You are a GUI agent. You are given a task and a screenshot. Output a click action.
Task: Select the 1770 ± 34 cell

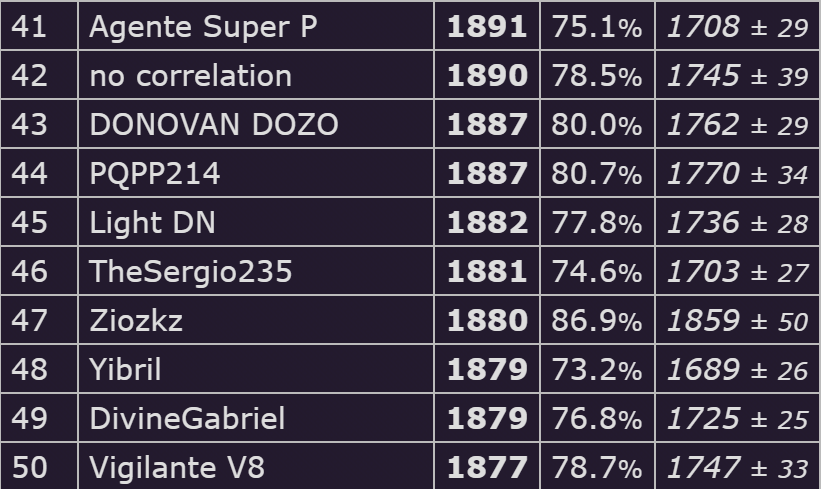[738, 173]
